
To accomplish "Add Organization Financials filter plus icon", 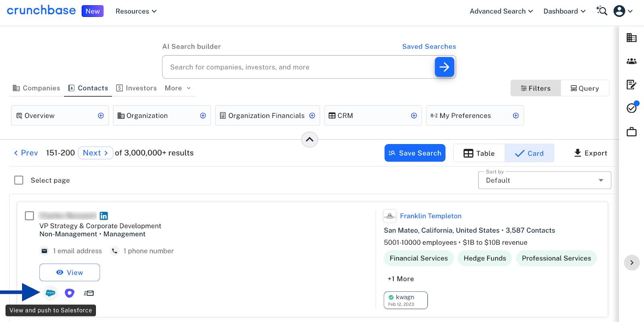I will tap(312, 116).
